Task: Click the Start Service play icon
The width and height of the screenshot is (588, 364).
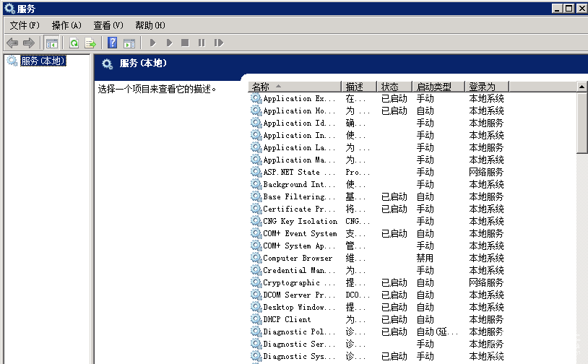Action: click(x=152, y=43)
